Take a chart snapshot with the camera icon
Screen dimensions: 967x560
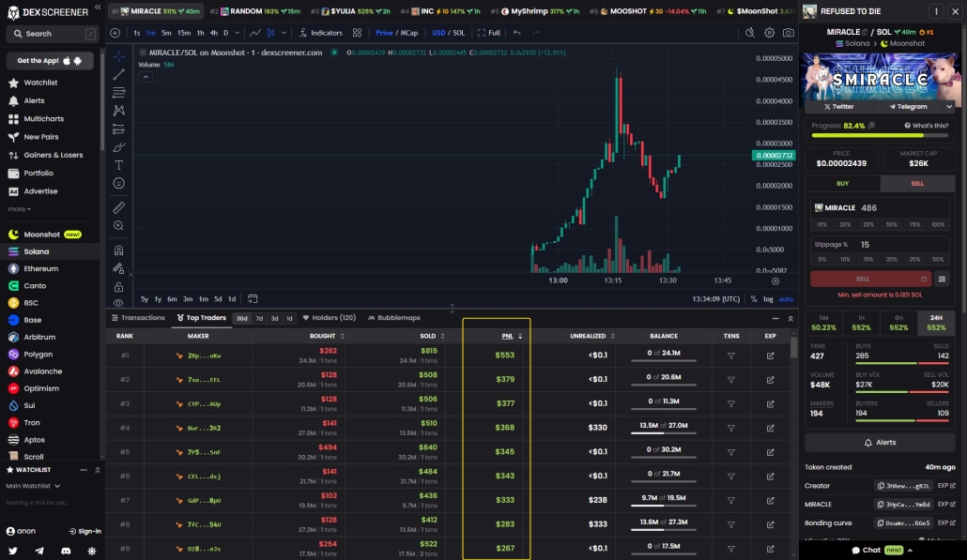(x=788, y=31)
